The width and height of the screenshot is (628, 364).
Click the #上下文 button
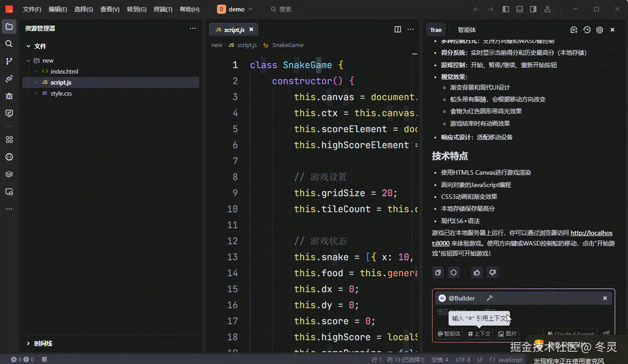coord(479,334)
